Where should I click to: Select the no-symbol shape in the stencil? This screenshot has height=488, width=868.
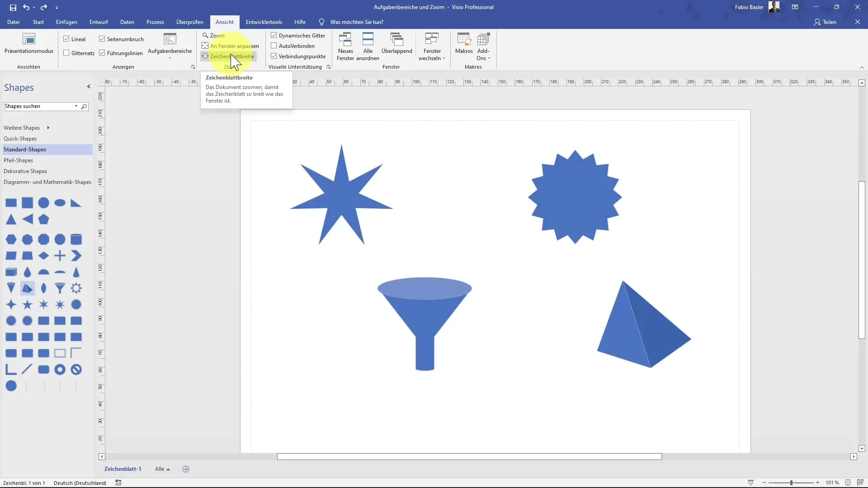click(x=76, y=370)
